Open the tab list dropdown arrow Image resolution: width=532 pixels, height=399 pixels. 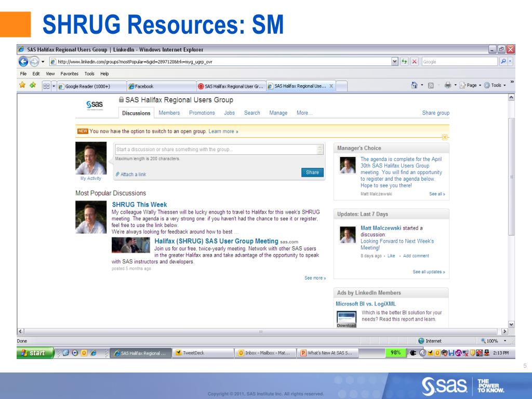(54, 86)
